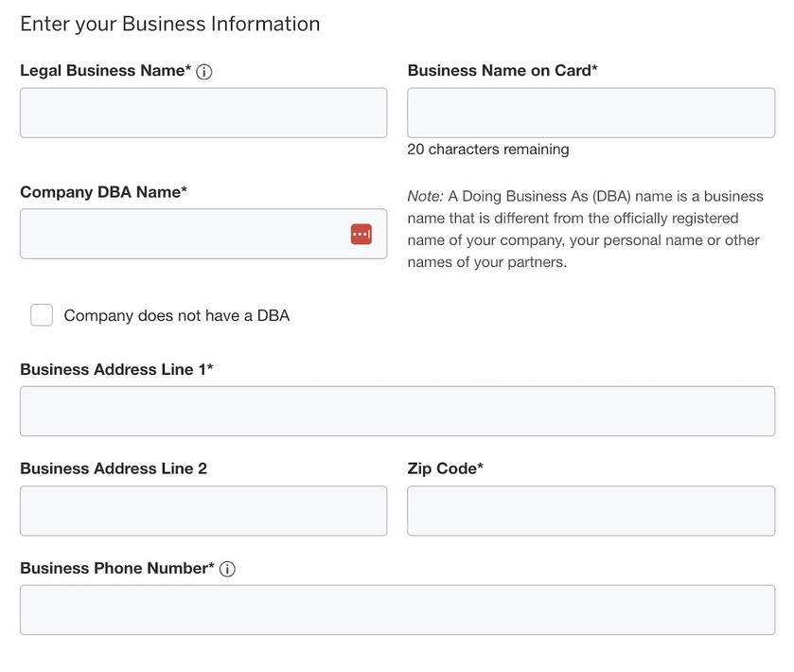Check the 'Company does not have a DBA' box
Viewport: 794px width, 672px height.
click(42, 315)
